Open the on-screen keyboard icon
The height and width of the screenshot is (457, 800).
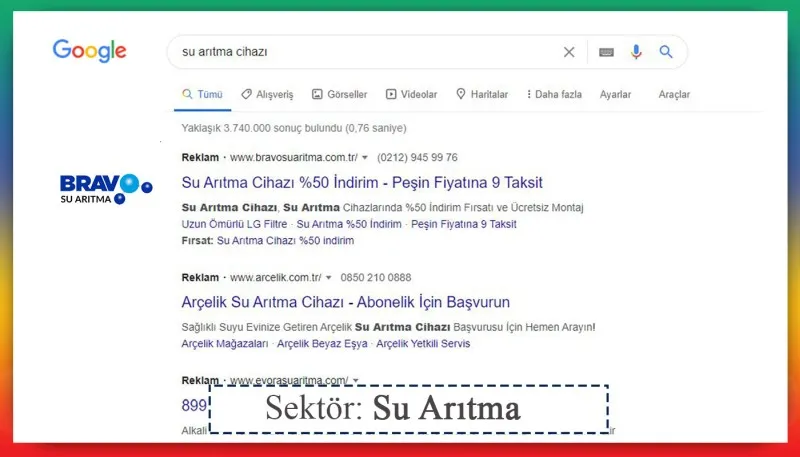pyautogui.click(x=606, y=52)
